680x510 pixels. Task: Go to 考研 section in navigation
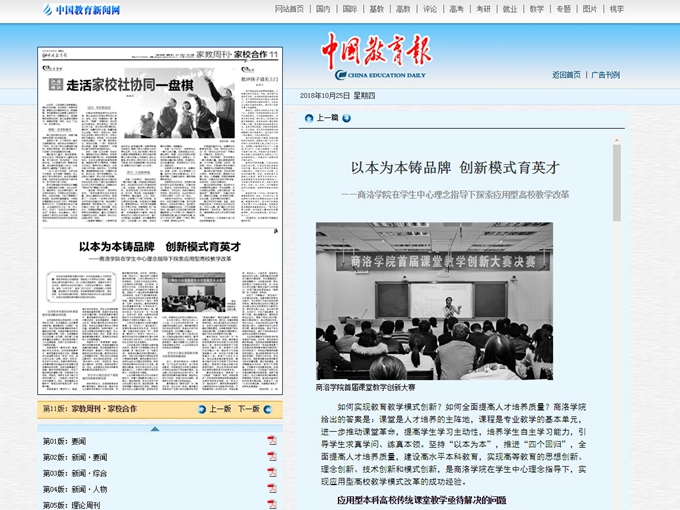(x=483, y=9)
